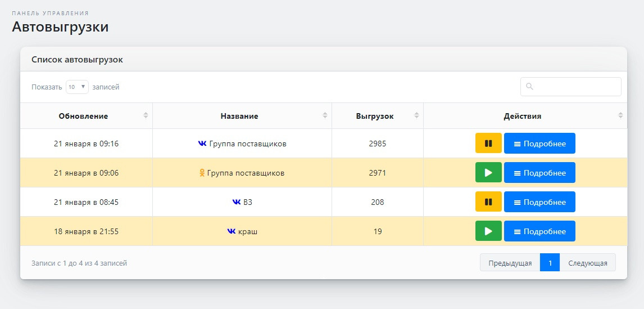Open Подробнее for the краш row

tap(539, 231)
